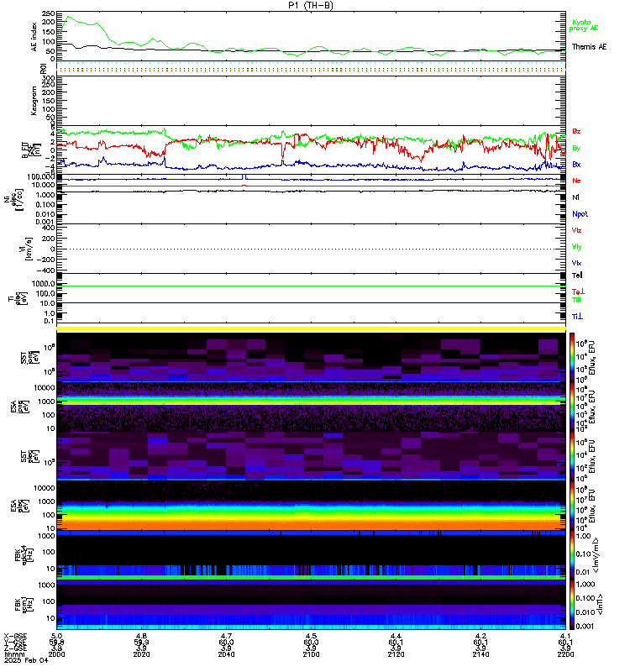This screenshot has height=672, width=630.
Task: Click the plot title P1 (TH-B)
Action: click(x=311, y=5)
